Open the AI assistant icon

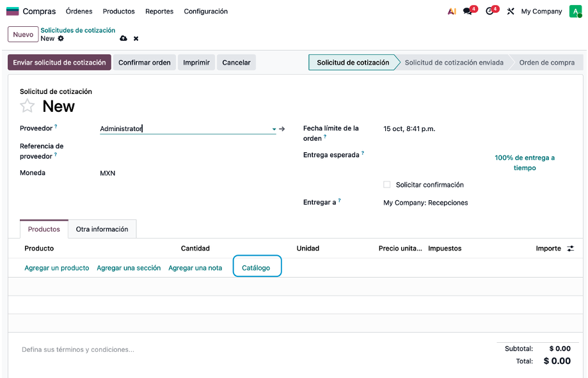[452, 12]
